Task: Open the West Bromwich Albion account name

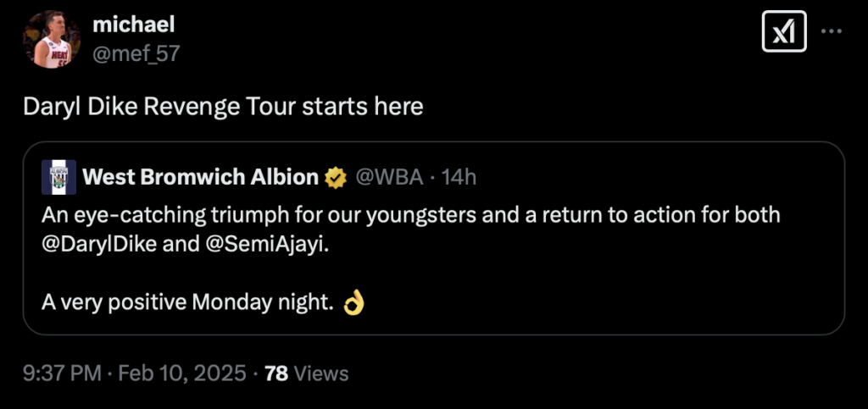Action: pos(201,177)
